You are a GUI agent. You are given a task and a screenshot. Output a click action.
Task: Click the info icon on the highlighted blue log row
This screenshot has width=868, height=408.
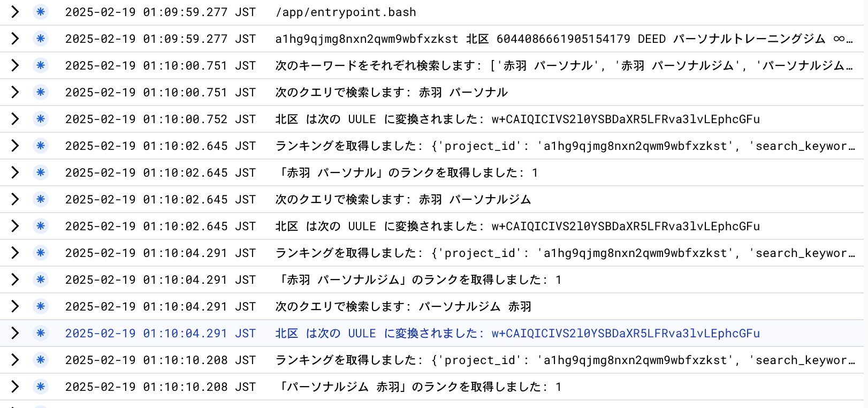pos(40,333)
